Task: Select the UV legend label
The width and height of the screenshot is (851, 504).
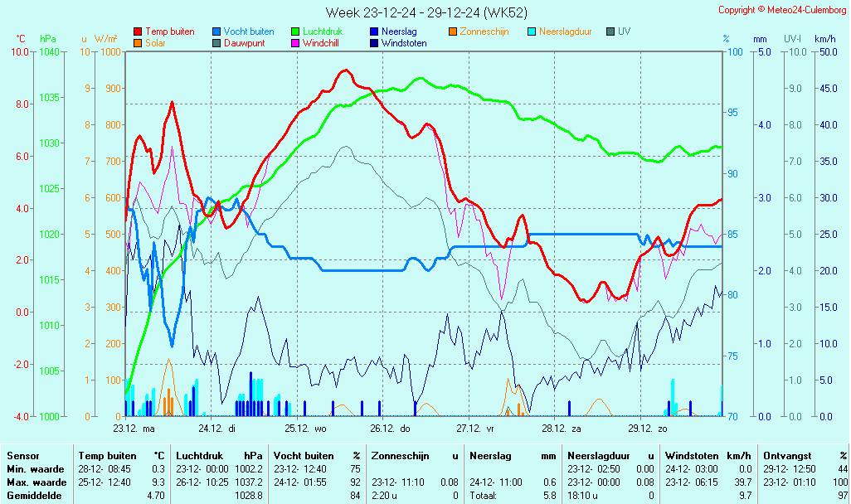Action: [x=624, y=31]
